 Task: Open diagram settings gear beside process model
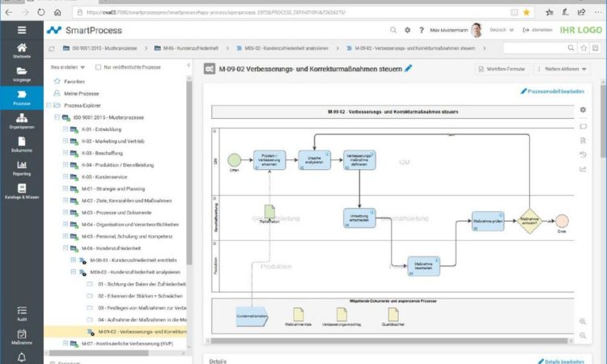pos(583,110)
